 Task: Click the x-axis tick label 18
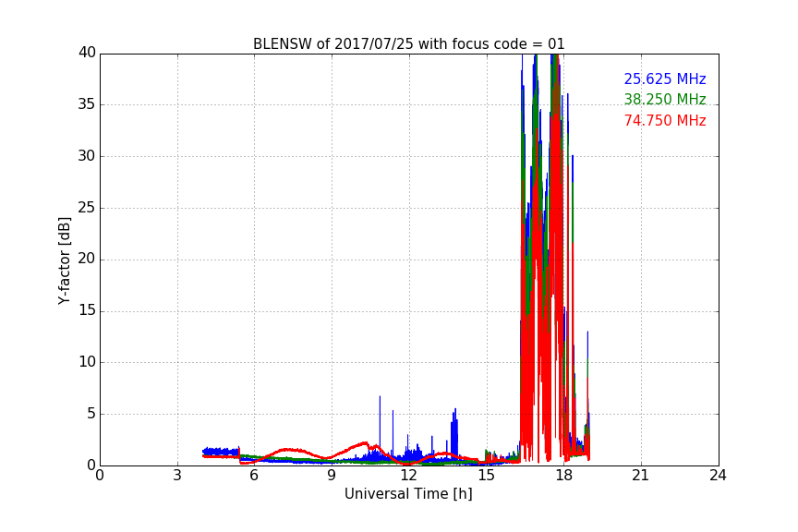pyautogui.click(x=563, y=476)
